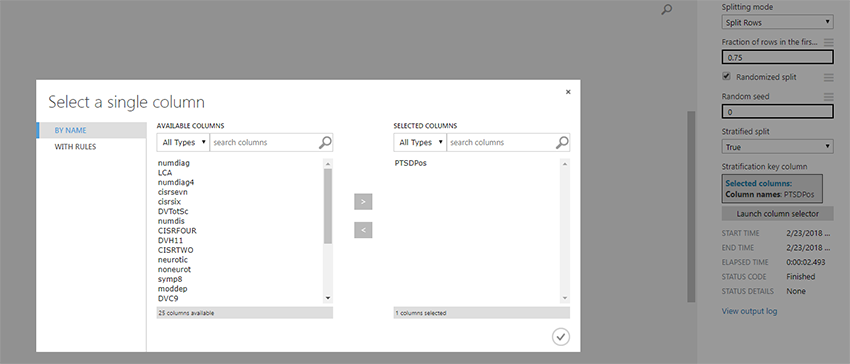Expand the Splitting mode dropdown
Viewport: 850px width, 364px height.
click(777, 22)
